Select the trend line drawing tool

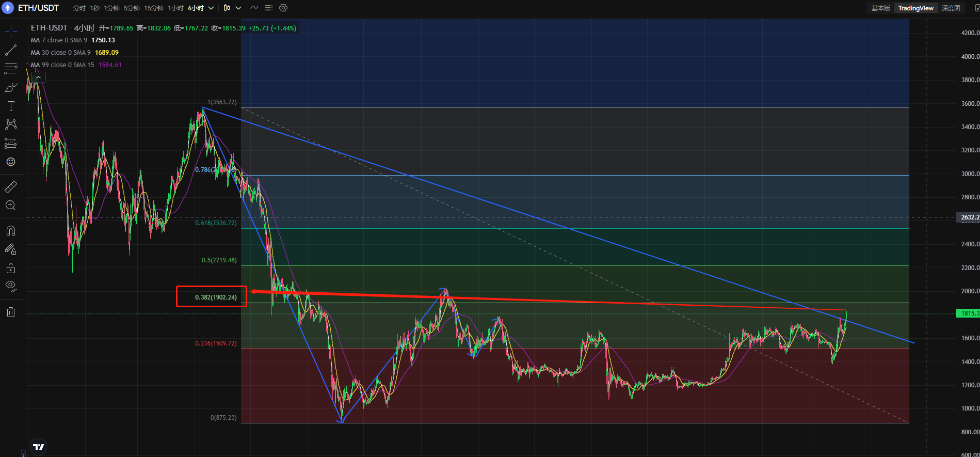point(11,50)
